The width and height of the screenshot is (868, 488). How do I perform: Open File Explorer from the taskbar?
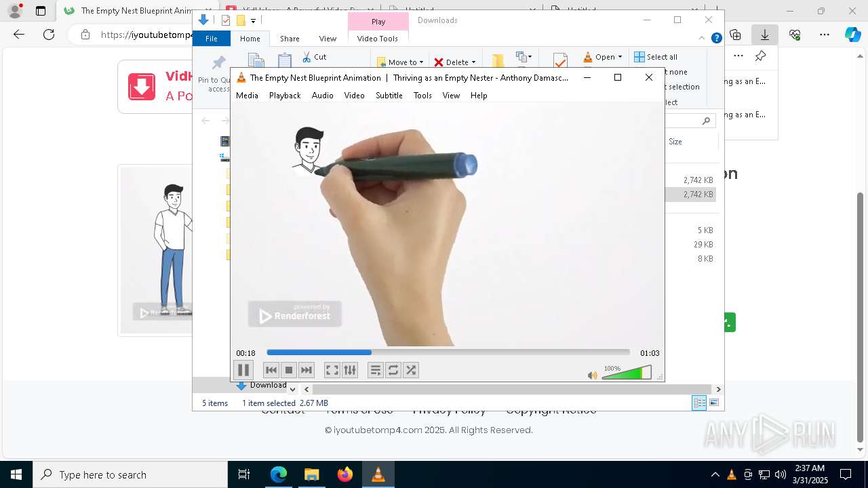pos(311,474)
